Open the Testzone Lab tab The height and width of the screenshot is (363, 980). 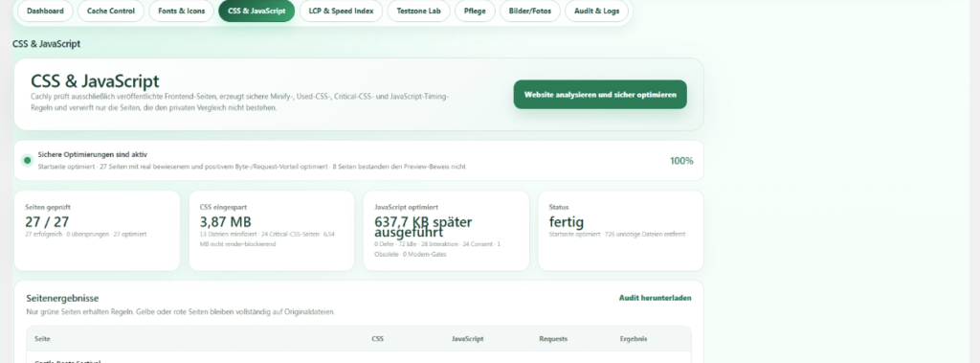click(x=418, y=11)
